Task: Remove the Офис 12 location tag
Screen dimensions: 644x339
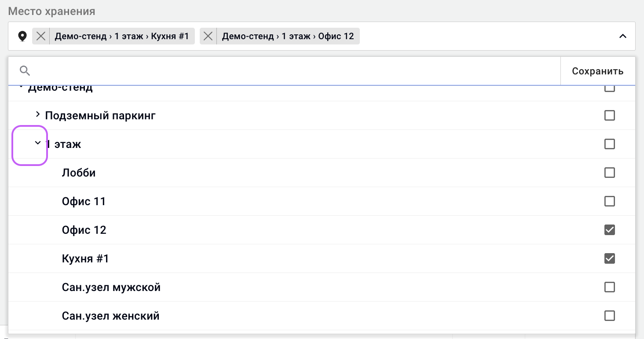Action: [x=208, y=36]
